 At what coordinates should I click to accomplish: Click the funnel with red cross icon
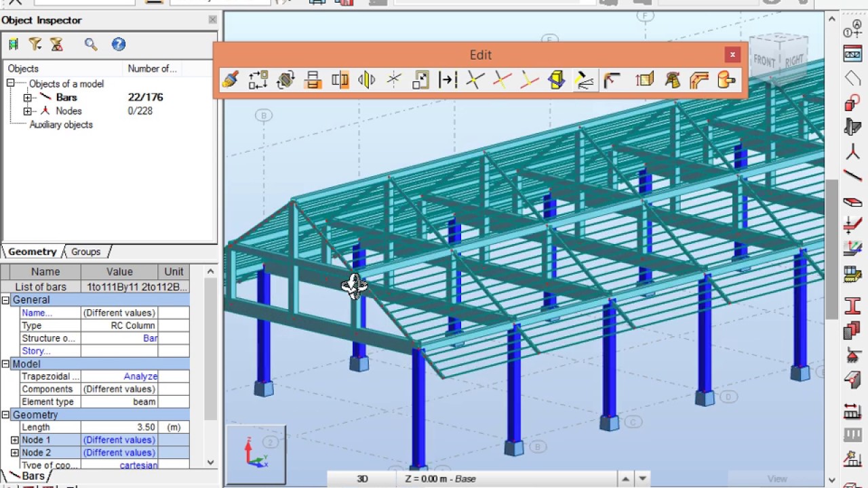click(56, 45)
